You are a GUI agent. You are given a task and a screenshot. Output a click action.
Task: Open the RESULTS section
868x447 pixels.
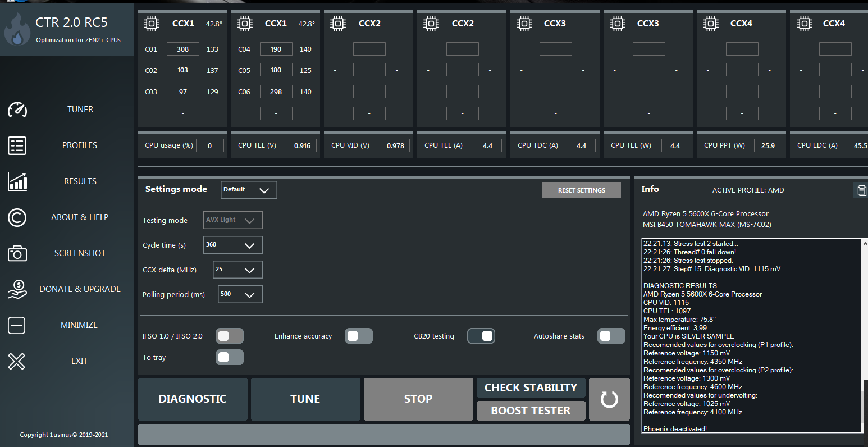80,181
